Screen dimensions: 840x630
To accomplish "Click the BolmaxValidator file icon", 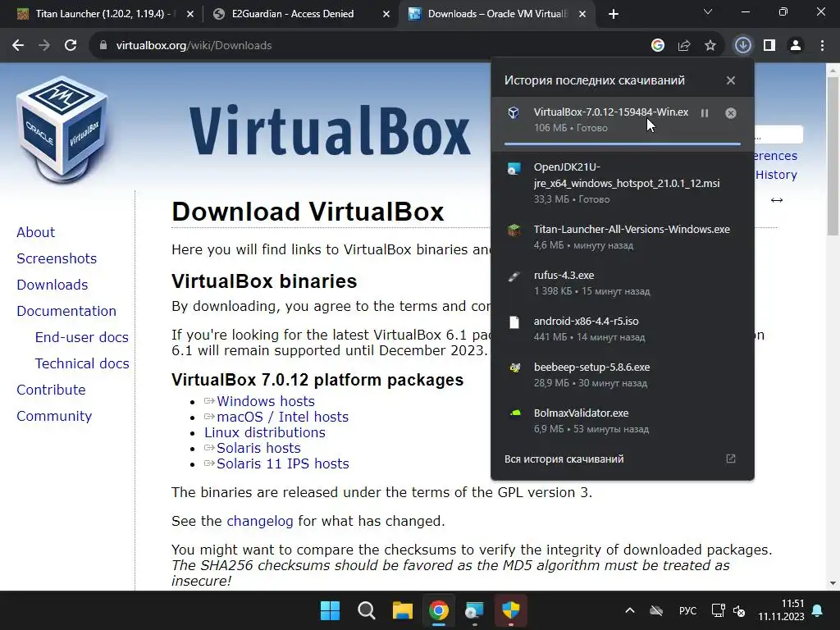I will [515, 413].
